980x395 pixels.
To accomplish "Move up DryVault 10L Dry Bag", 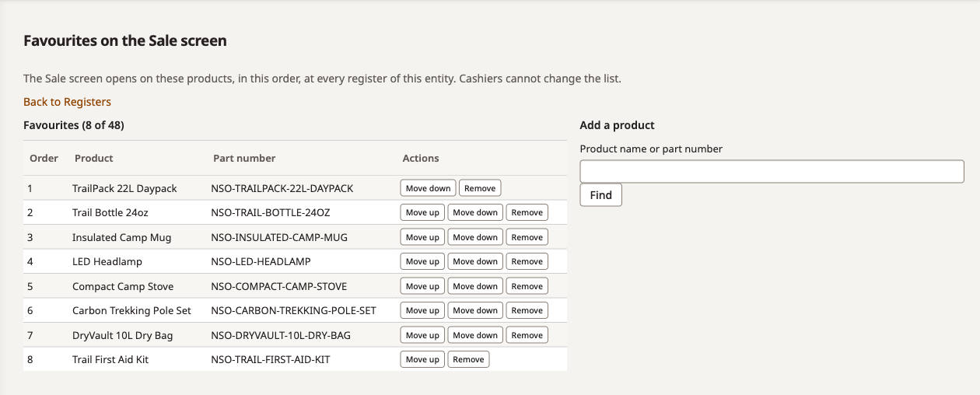I will coord(422,335).
